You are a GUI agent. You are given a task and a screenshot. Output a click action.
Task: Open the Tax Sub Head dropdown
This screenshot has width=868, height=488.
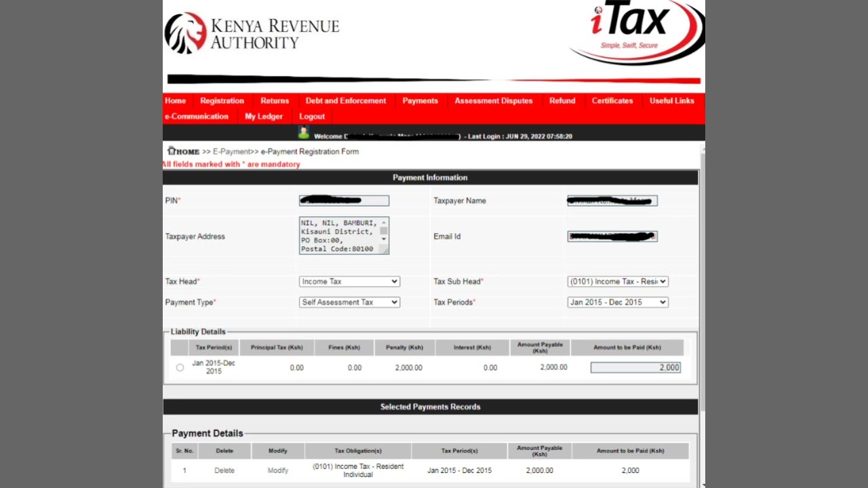[618, 281]
